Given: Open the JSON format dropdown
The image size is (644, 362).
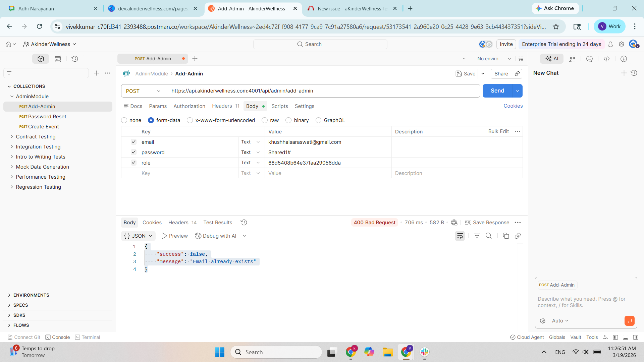Looking at the screenshot, I should [x=138, y=236].
